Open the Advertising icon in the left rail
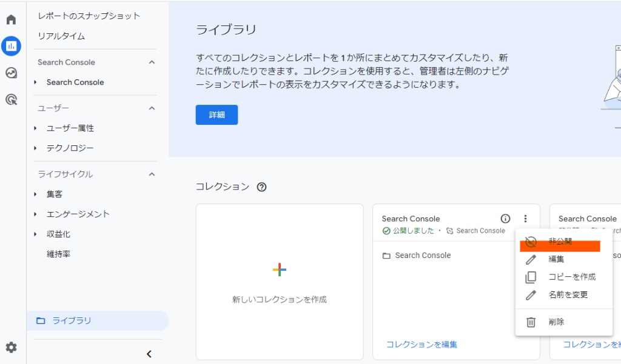The image size is (621, 364). 11,99
